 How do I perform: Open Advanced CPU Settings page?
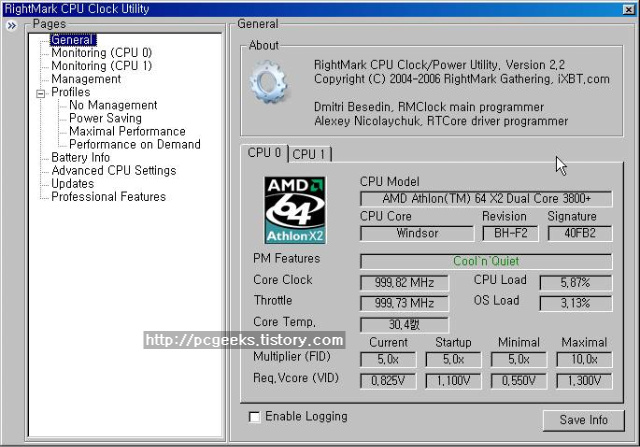(x=114, y=170)
